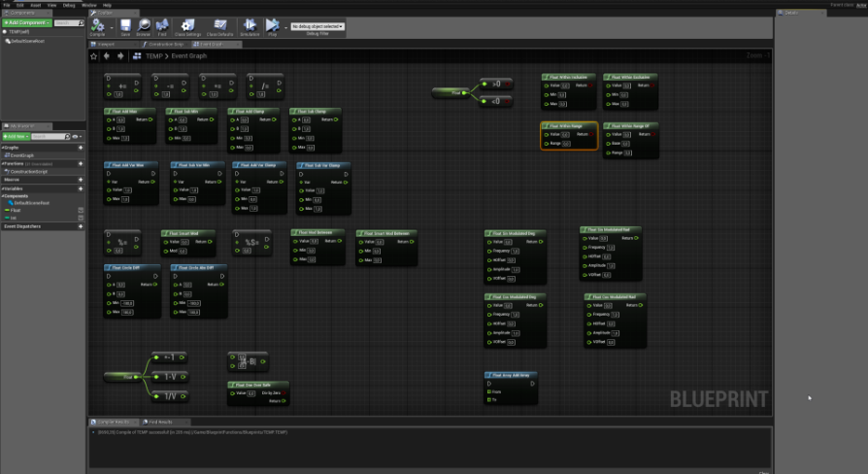Toggle visibility of Int variable

coord(81,218)
